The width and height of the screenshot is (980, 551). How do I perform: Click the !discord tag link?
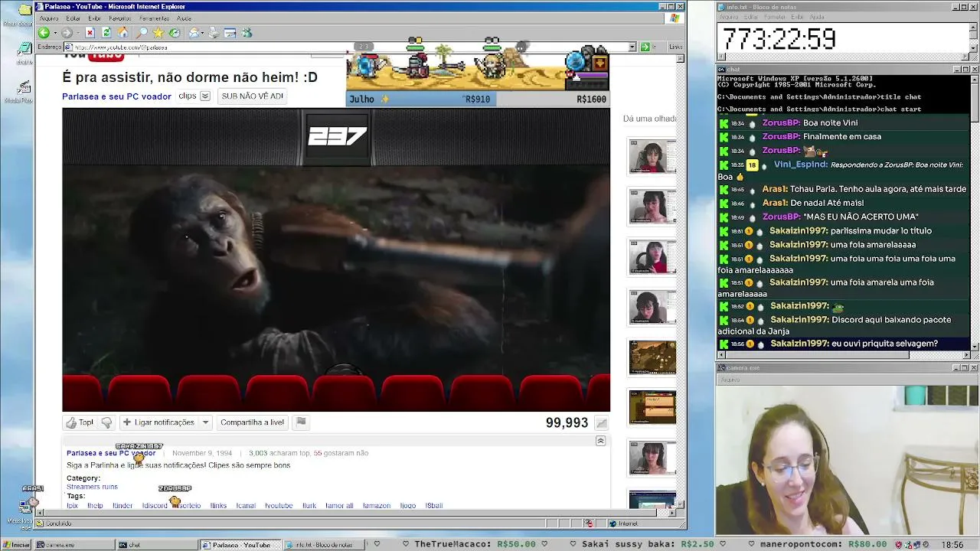(x=155, y=506)
